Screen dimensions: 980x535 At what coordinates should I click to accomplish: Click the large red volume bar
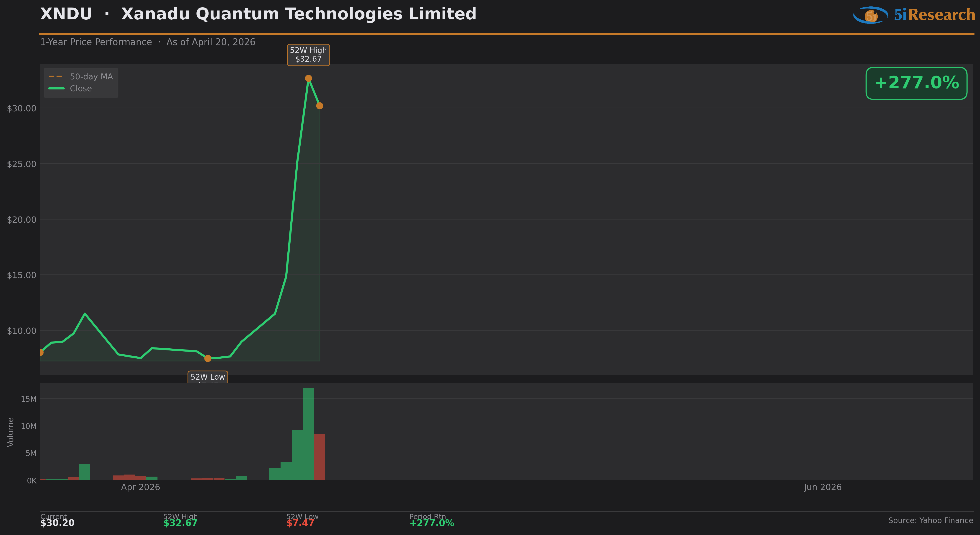click(320, 457)
